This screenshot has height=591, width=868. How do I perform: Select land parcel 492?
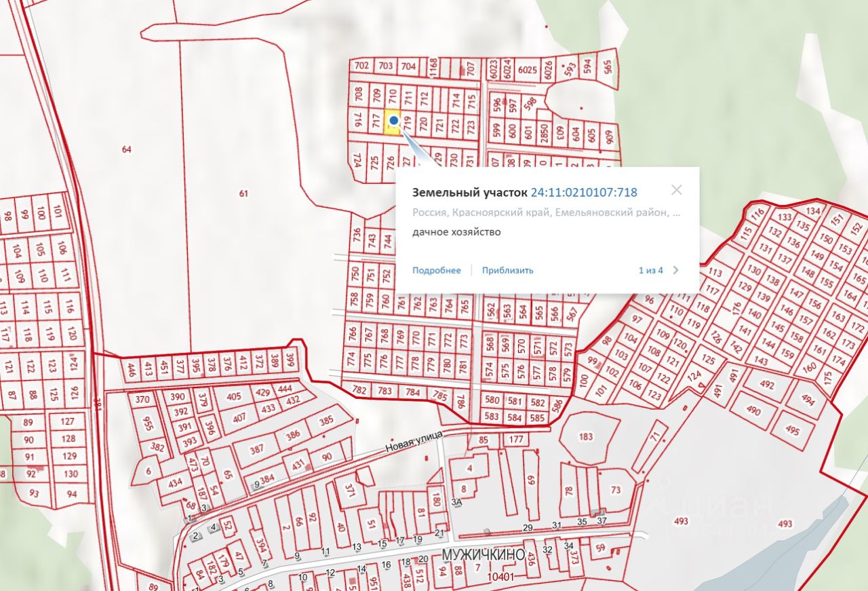tap(767, 384)
